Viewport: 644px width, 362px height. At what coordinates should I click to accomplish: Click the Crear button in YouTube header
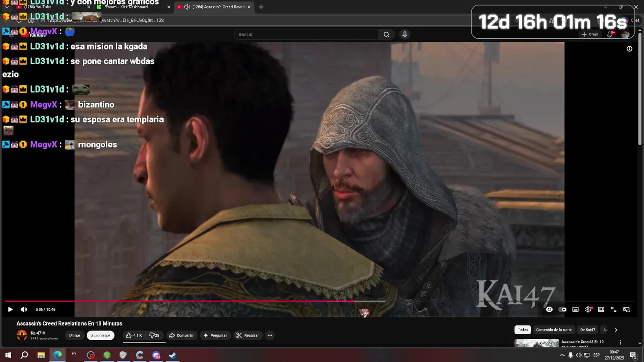(x=590, y=34)
